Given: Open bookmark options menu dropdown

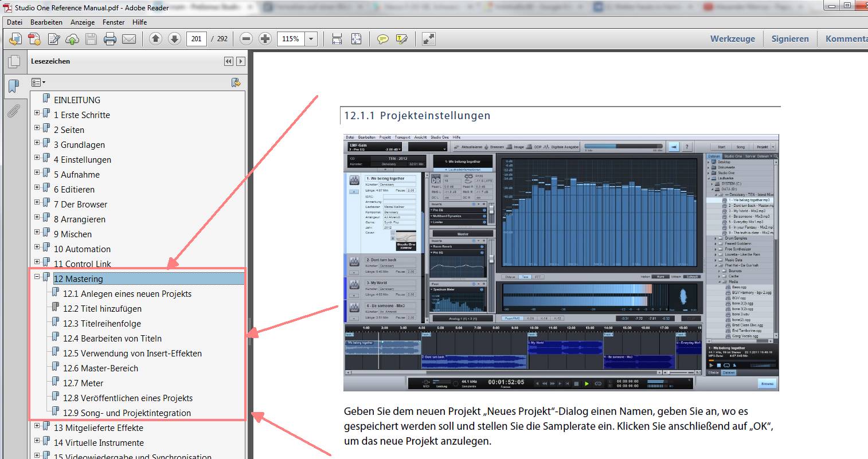Looking at the screenshot, I should point(38,83).
